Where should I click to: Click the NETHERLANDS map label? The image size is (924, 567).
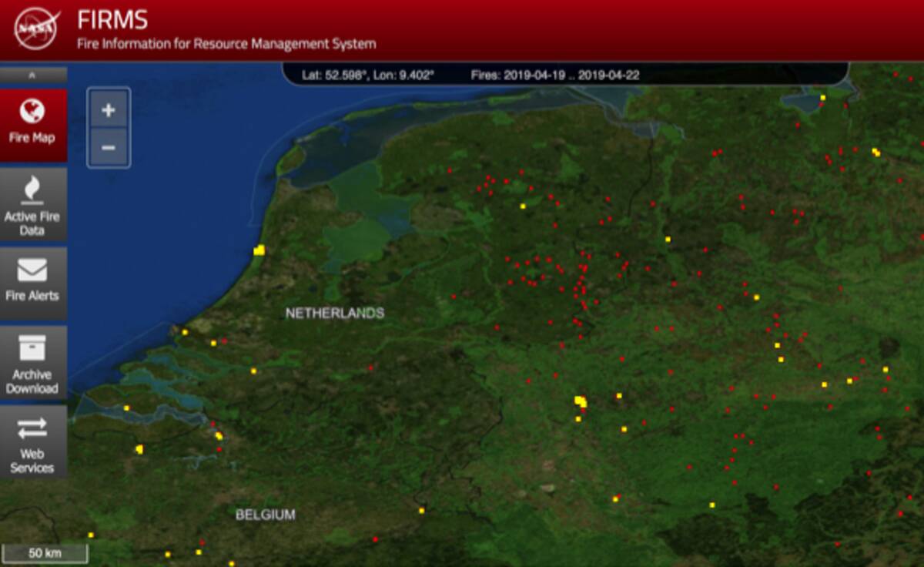point(334,314)
